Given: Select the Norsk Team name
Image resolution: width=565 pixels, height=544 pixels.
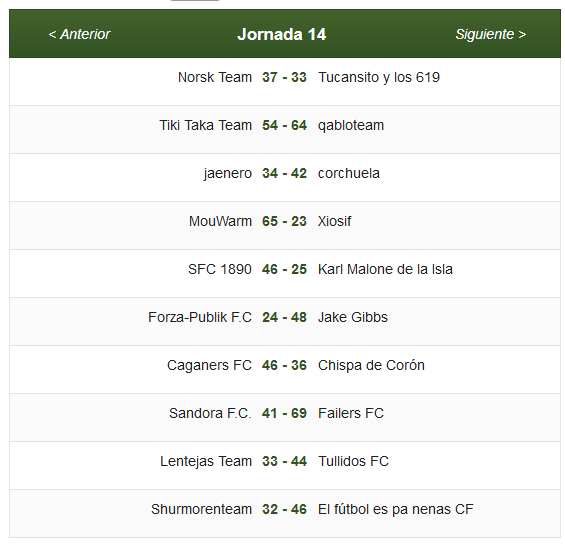Looking at the screenshot, I should [x=215, y=77].
